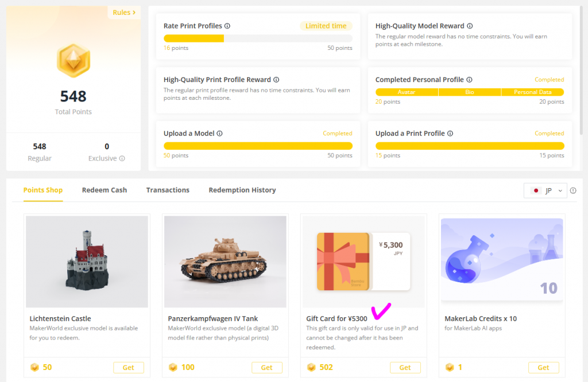Get the Lichtenstein Castle model
The width and height of the screenshot is (588, 382).
(128, 368)
